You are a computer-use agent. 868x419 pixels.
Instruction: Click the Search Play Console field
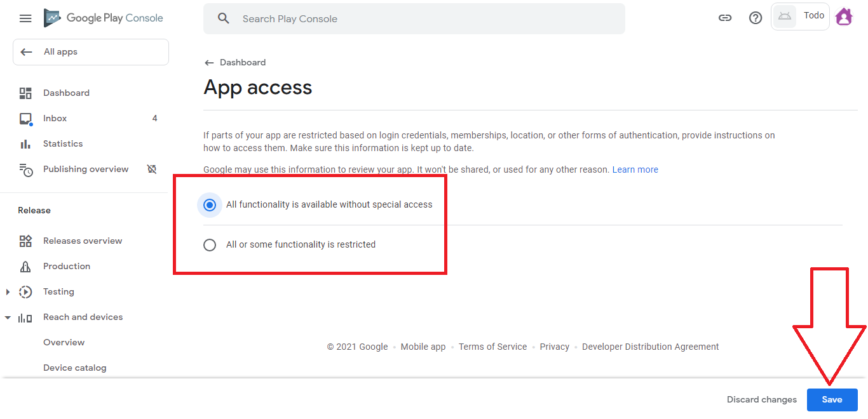[414, 19]
